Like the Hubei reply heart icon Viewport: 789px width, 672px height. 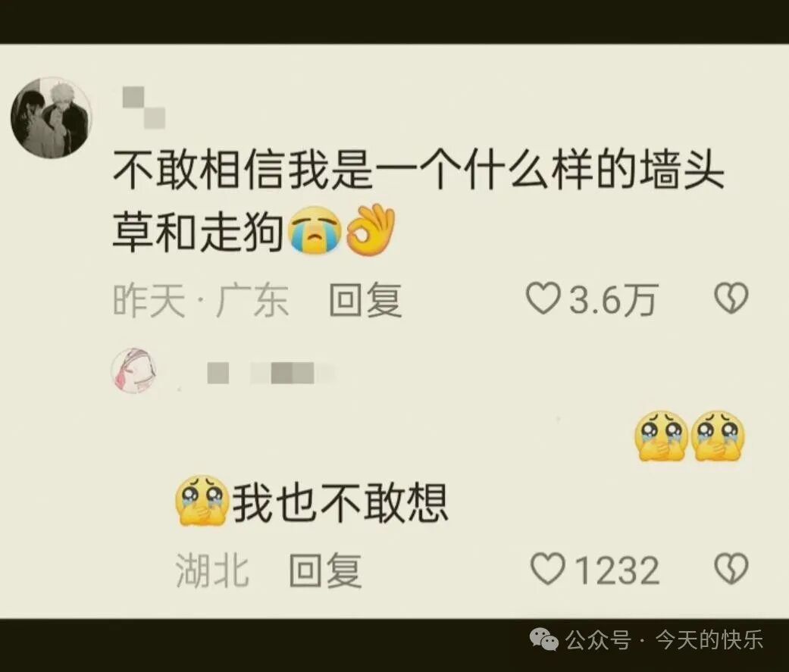click(x=547, y=569)
